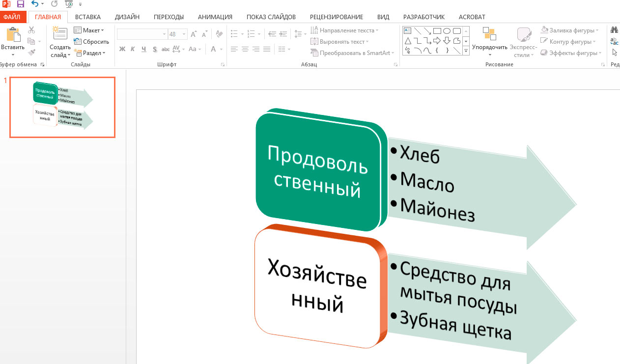Open the Шрифт dialog launcher
Viewport: 620px width, 364px height.
223,65
